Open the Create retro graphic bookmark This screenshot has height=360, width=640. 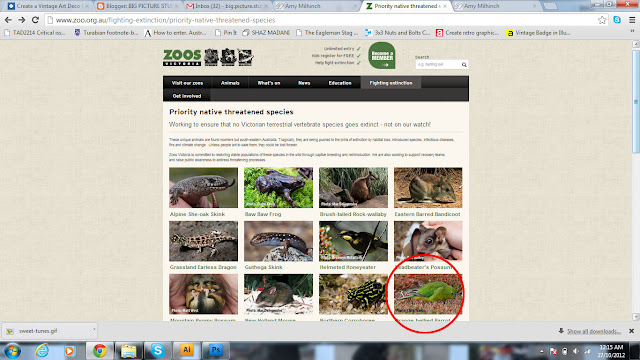468,33
